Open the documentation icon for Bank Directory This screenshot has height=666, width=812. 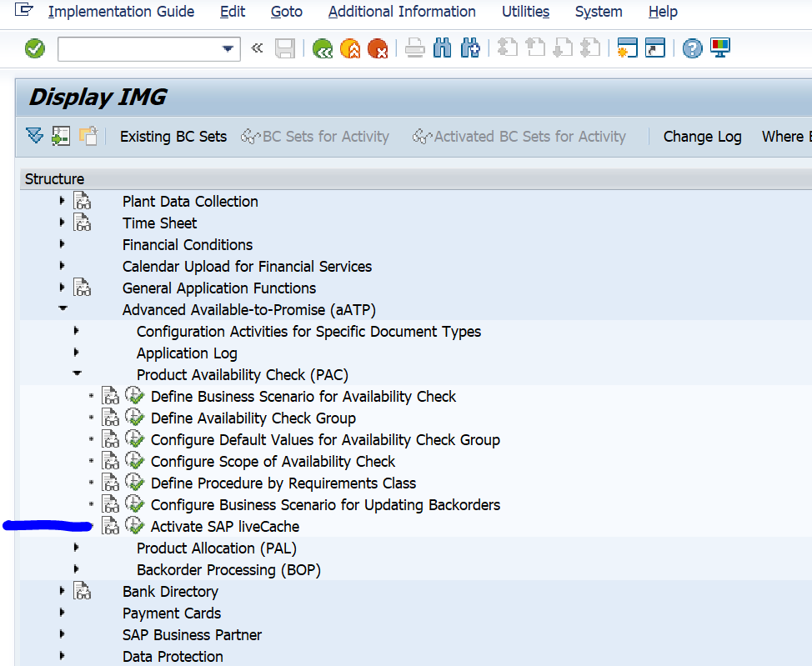(x=83, y=591)
